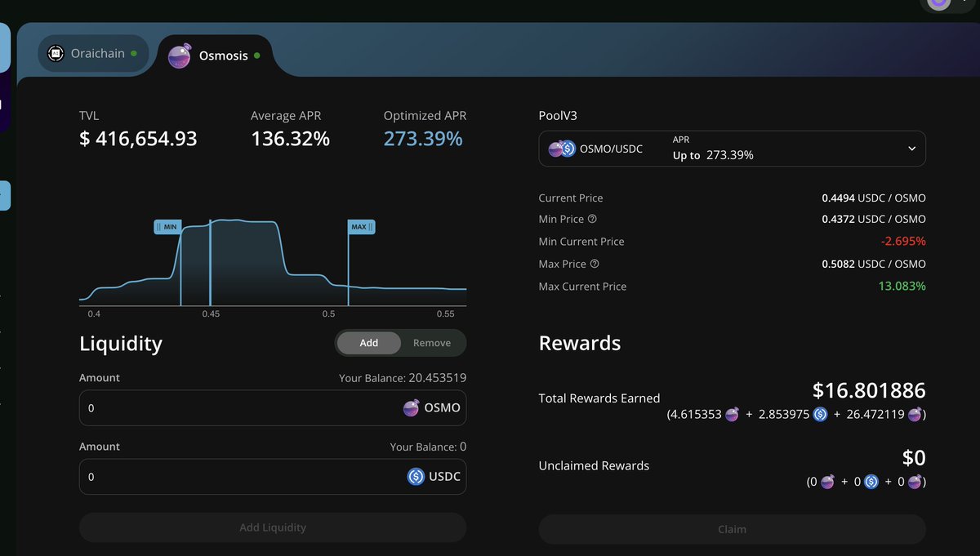The height and width of the screenshot is (556, 980).
Task: Click the Oraichain logo icon
Action: (56, 53)
